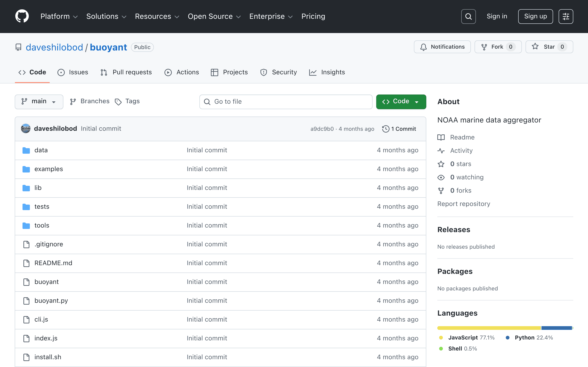
Task: Click the Sign up button
Action: (535, 16)
